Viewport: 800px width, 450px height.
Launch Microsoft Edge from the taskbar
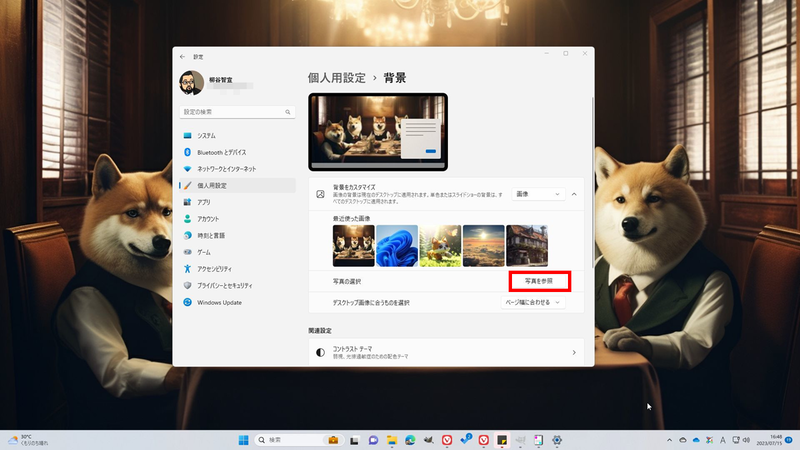pyautogui.click(x=410, y=440)
